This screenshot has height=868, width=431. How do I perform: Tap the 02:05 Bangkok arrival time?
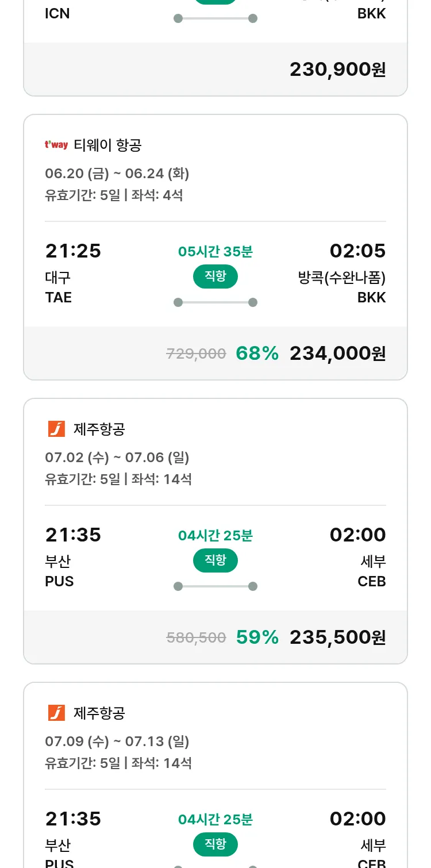click(357, 251)
